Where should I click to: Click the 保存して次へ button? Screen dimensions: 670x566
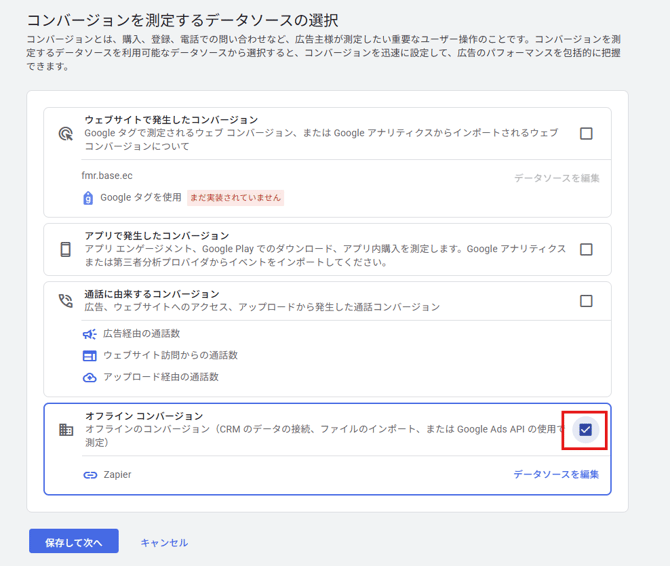tap(74, 541)
